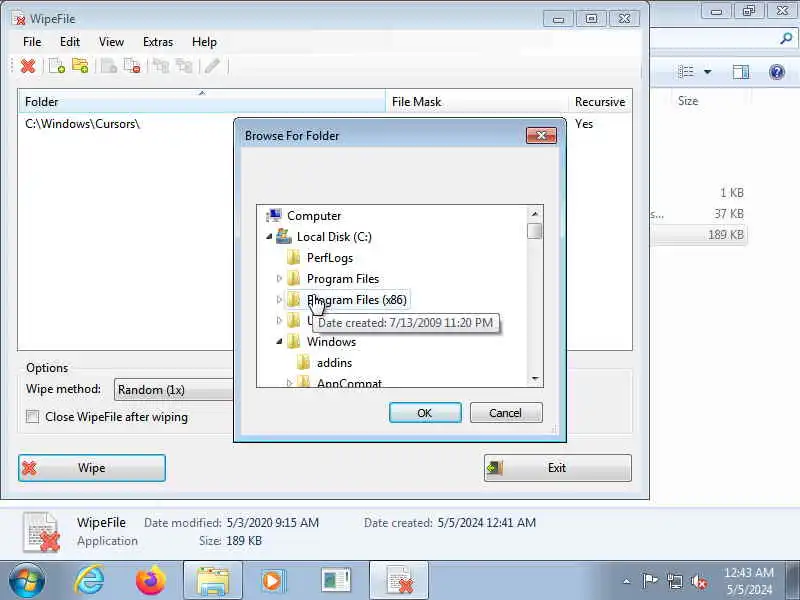This screenshot has height=600, width=800.
Task: Expand the AppCompat folder node
Action: click(x=289, y=383)
